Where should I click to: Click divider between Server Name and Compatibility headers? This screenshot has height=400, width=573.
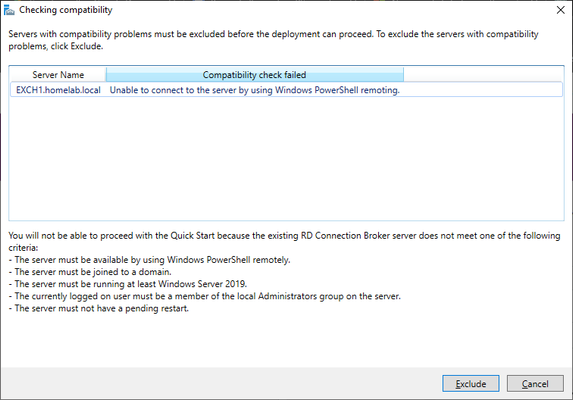coord(106,75)
